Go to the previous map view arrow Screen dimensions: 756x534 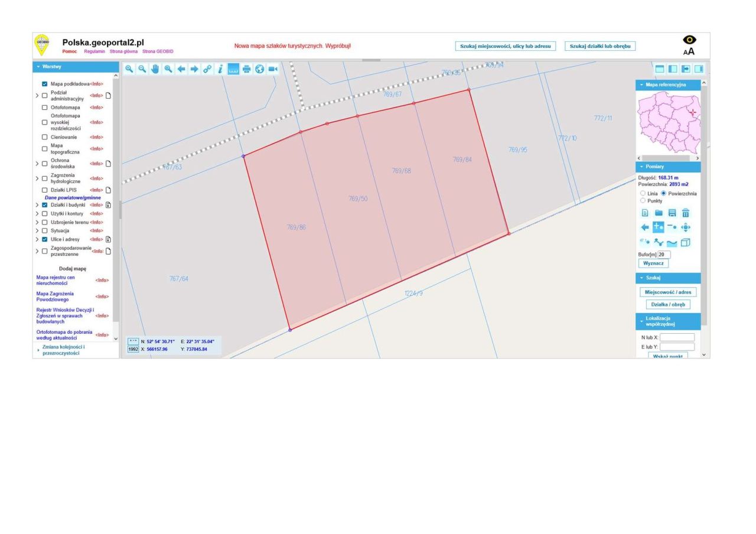tap(181, 69)
